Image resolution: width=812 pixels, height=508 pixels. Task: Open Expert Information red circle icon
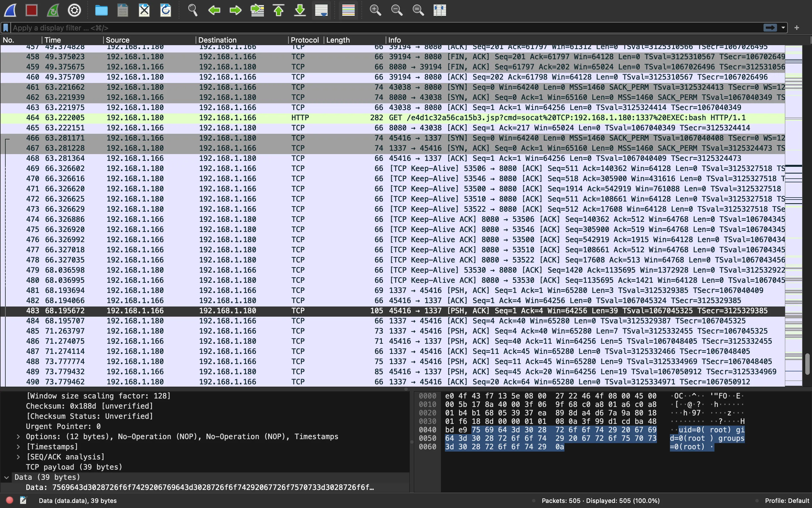[9, 500]
